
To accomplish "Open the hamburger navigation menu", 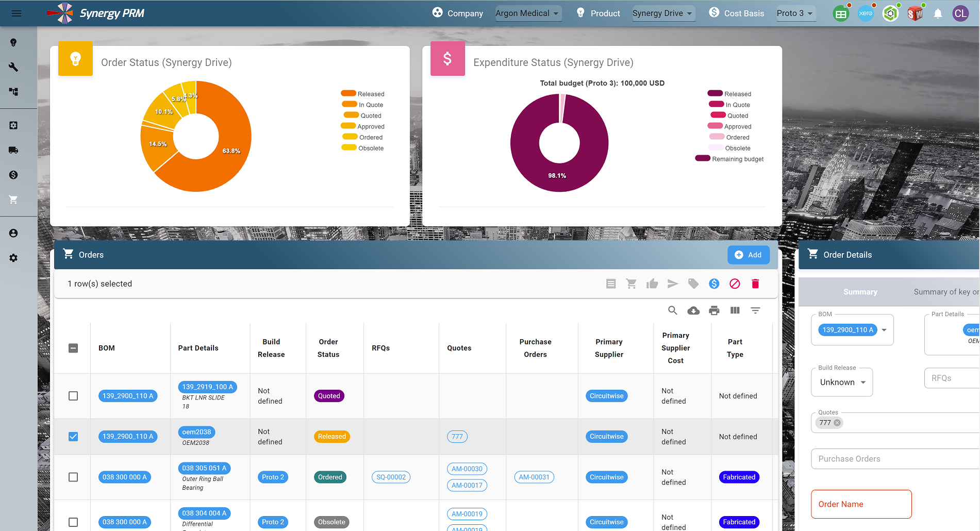I will tap(16, 13).
